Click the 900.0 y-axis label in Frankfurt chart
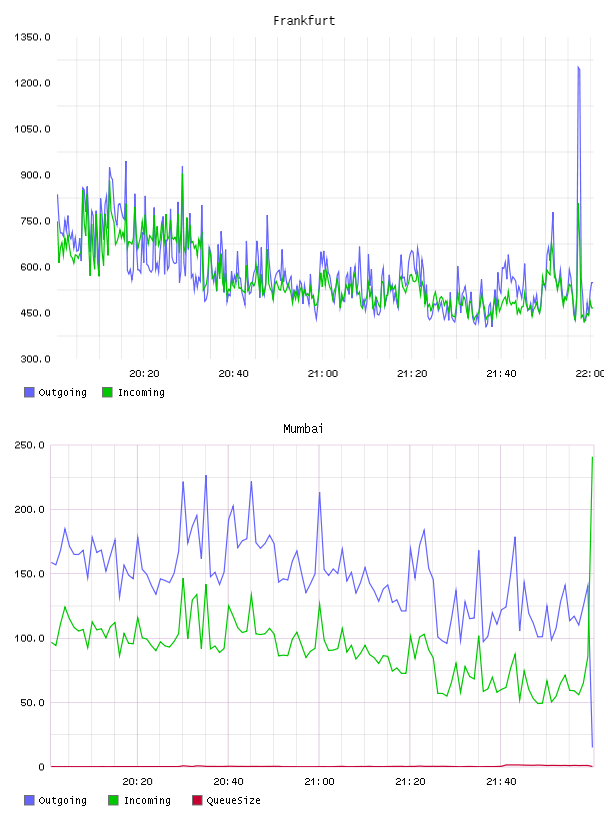608x816 pixels. (35, 175)
